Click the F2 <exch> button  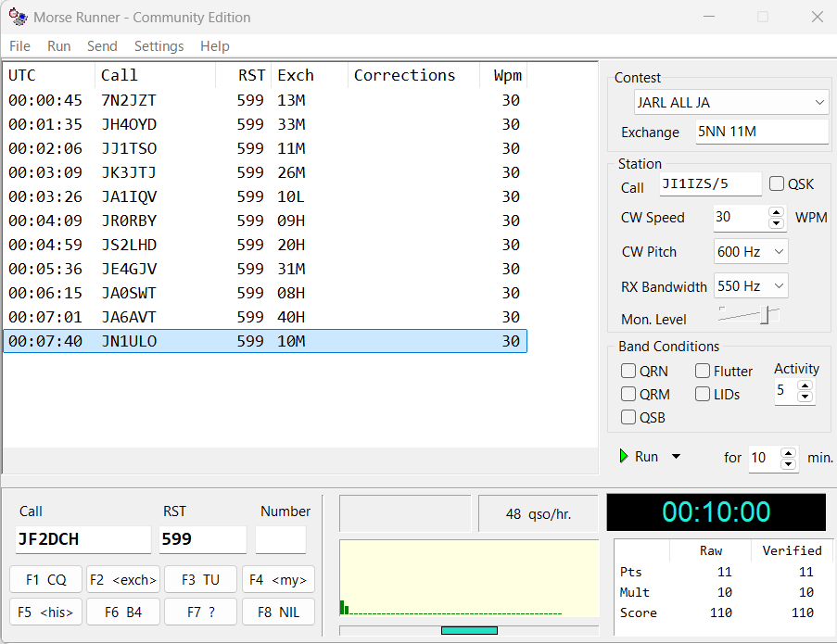pos(123,579)
